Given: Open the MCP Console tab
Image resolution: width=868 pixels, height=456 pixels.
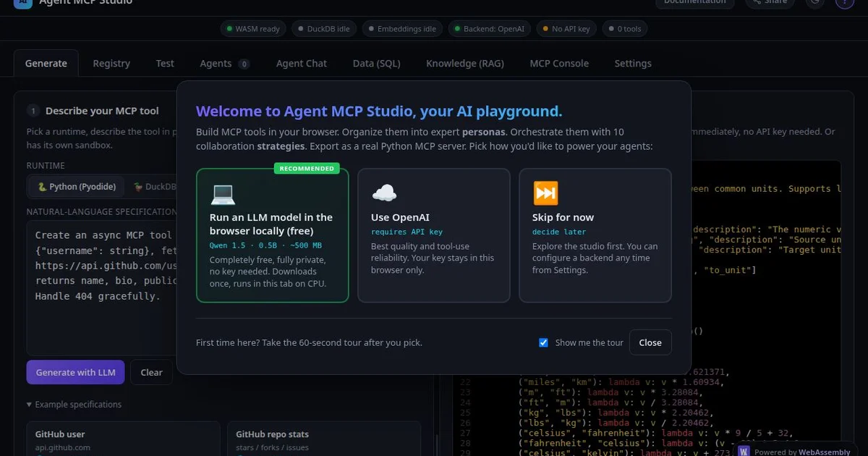Looking at the screenshot, I should 559,64.
